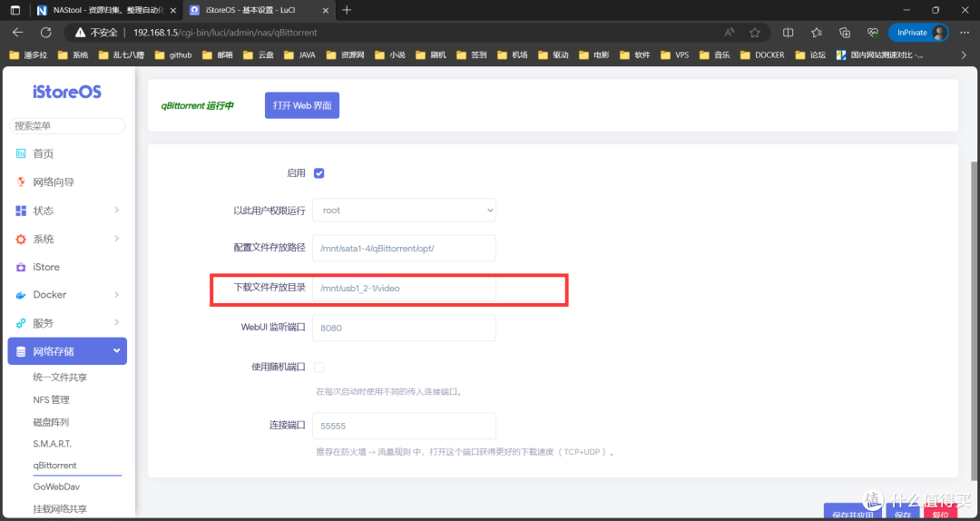Image resolution: width=980 pixels, height=521 pixels.
Task: Close the iStoreOS LuCI tab
Action: click(x=326, y=10)
